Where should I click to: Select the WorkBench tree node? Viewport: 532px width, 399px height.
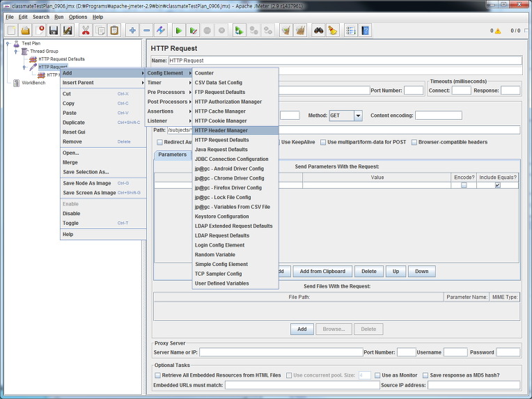(x=33, y=83)
